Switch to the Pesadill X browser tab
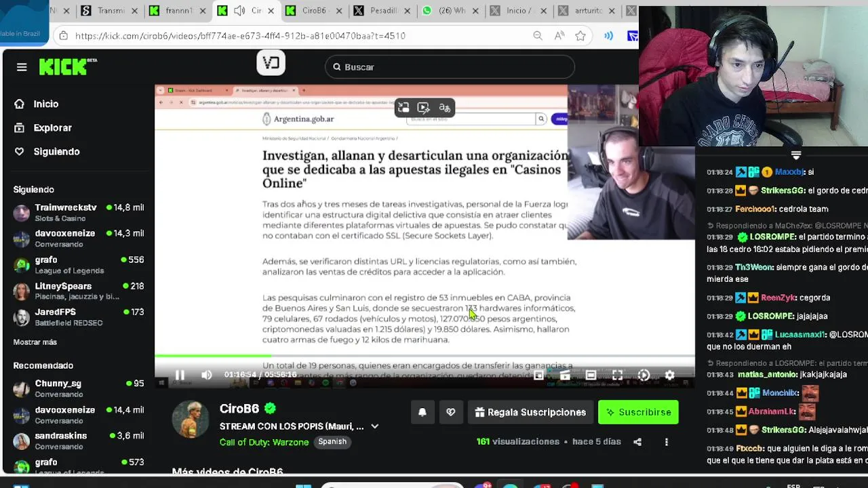 point(381,11)
